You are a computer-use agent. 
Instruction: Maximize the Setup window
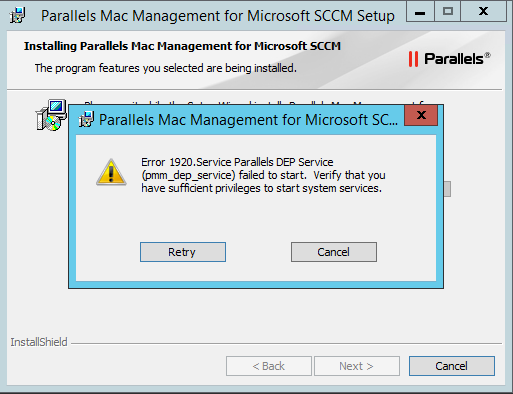point(448,12)
